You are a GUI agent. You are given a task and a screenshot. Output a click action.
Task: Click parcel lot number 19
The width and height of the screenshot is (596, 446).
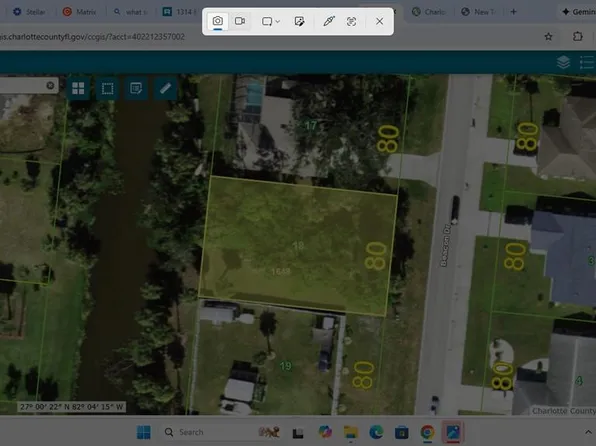point(285,366)
